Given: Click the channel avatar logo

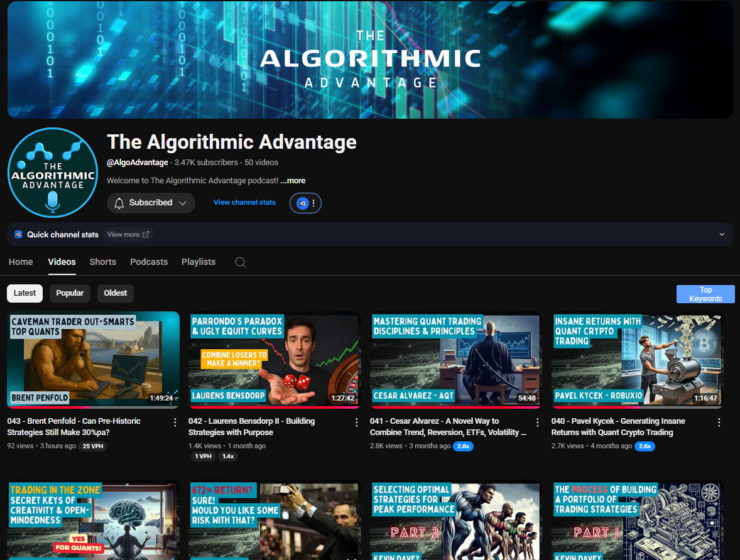Looking at the screenshot, I should point(53,173).
